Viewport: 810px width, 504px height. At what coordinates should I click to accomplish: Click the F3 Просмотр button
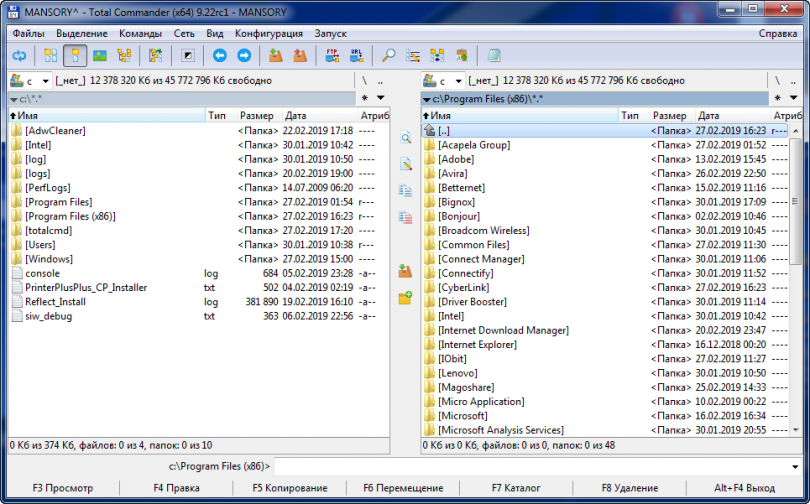point(63,488)
